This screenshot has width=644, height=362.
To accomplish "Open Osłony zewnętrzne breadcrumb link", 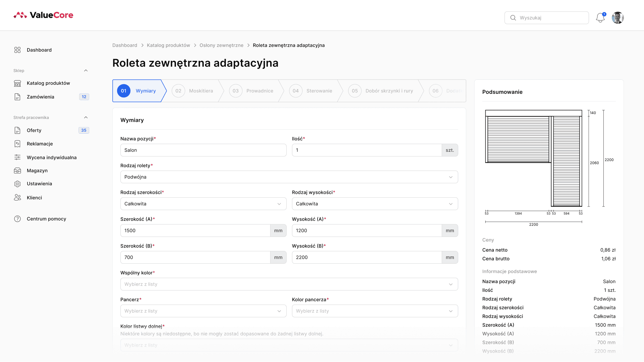I will 221,45.
